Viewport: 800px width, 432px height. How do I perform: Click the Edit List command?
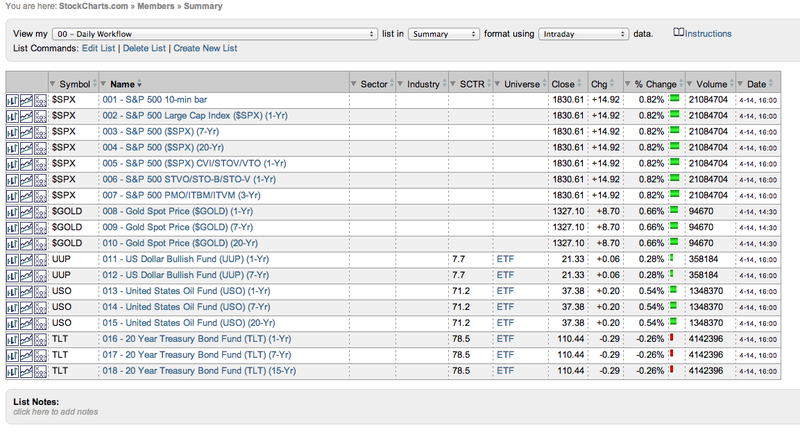point(98,48)
